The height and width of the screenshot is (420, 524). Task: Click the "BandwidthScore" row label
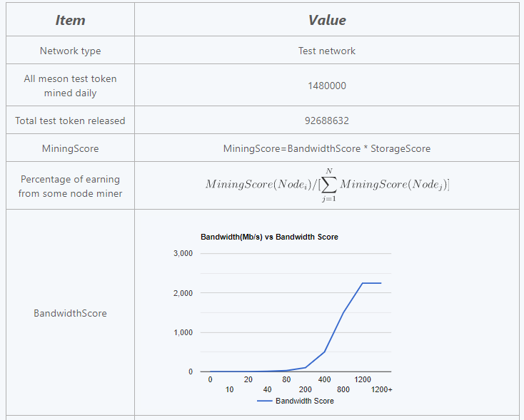70,313
